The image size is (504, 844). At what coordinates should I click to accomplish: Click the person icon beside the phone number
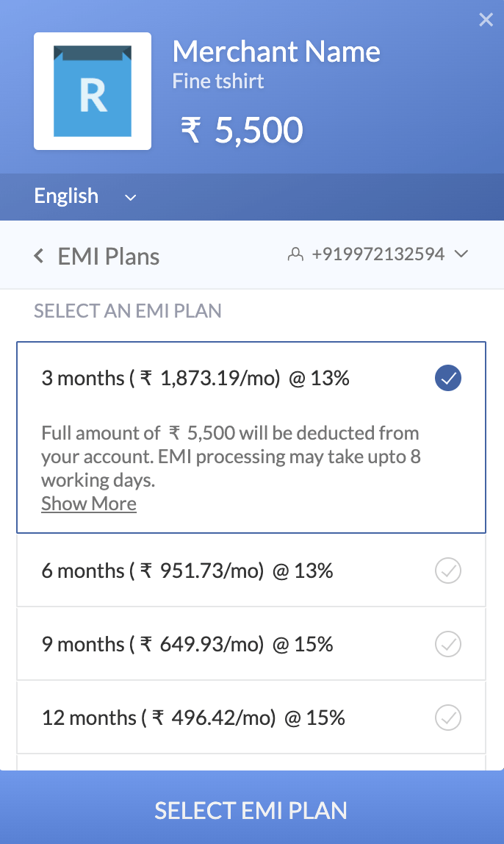pos(296,254)
